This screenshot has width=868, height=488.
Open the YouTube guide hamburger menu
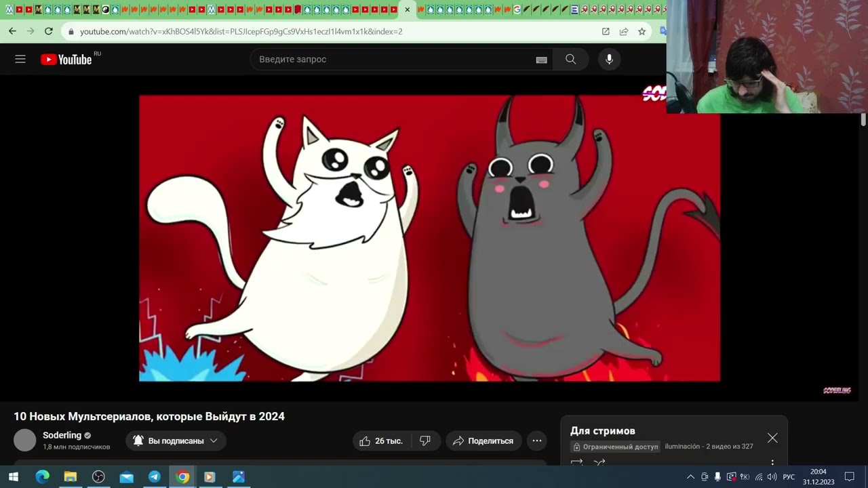20,59
